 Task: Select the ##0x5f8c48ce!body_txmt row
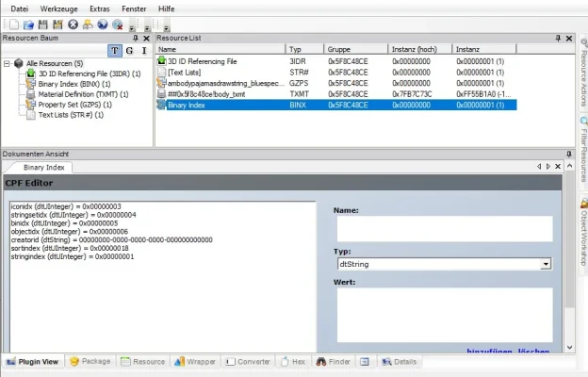click(336, 94)
